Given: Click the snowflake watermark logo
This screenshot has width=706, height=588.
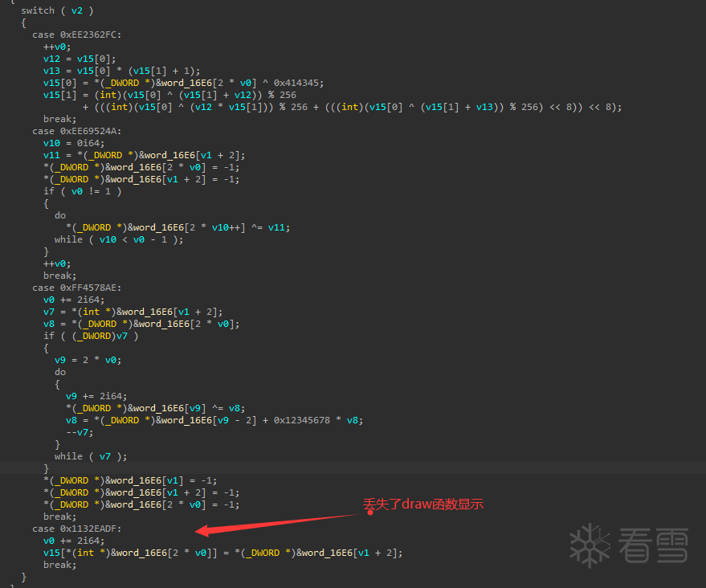Looking at the screenshot, I should click(590, 546).
